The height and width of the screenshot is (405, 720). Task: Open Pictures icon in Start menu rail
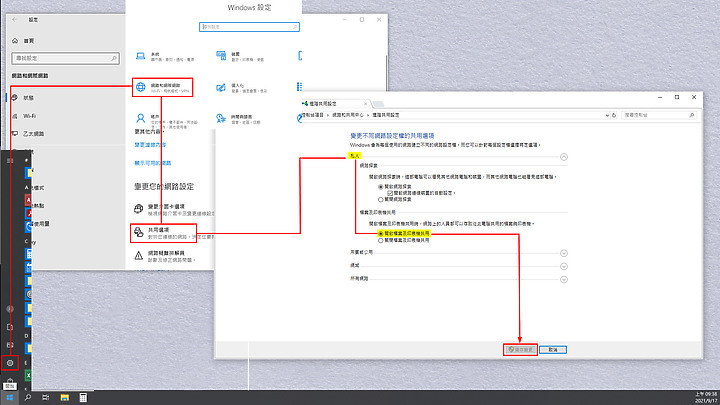[x=10, y=345]
